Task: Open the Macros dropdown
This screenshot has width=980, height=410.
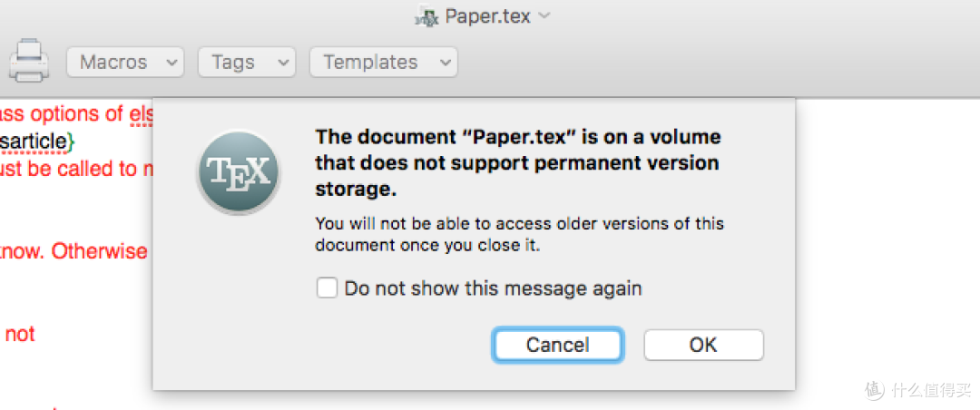Action: click(x=125, y=62)
